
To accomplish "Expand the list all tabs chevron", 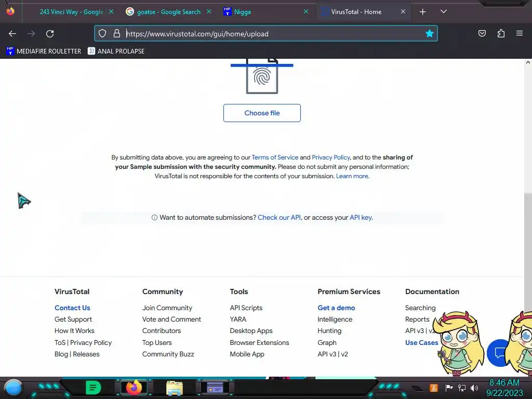I will point(444,11).
